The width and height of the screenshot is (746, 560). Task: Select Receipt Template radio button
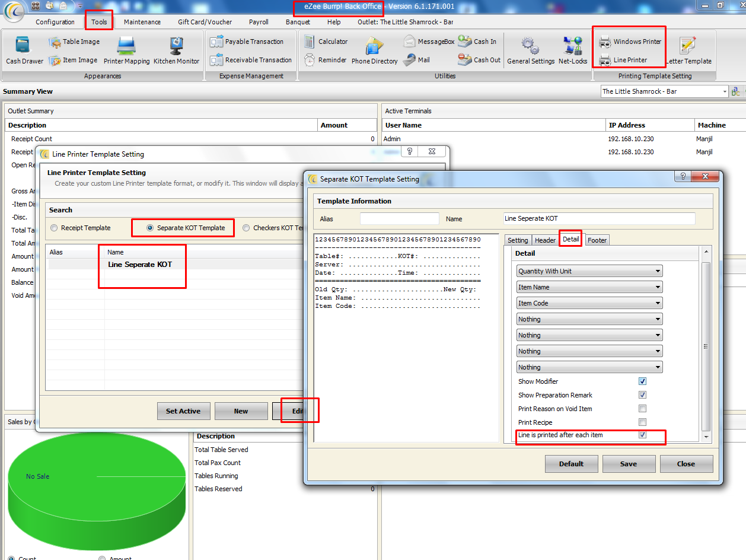[x=55, y=228]
